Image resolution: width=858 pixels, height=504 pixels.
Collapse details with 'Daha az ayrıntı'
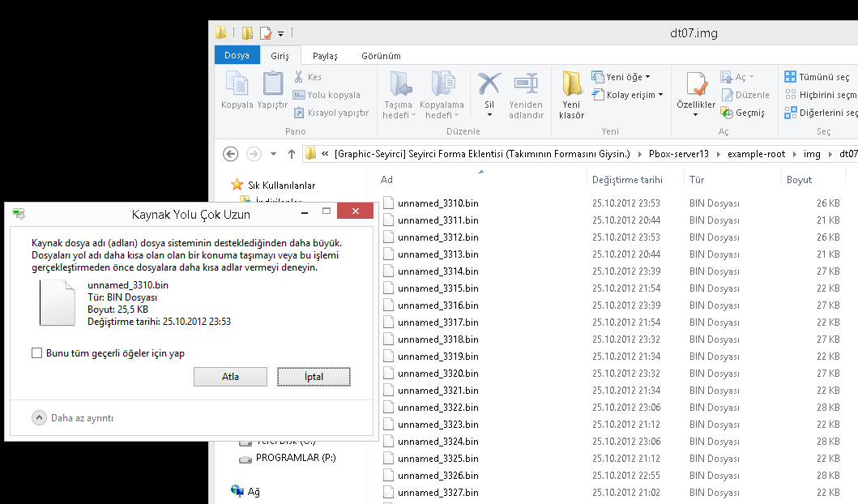[x=40, y=418]
